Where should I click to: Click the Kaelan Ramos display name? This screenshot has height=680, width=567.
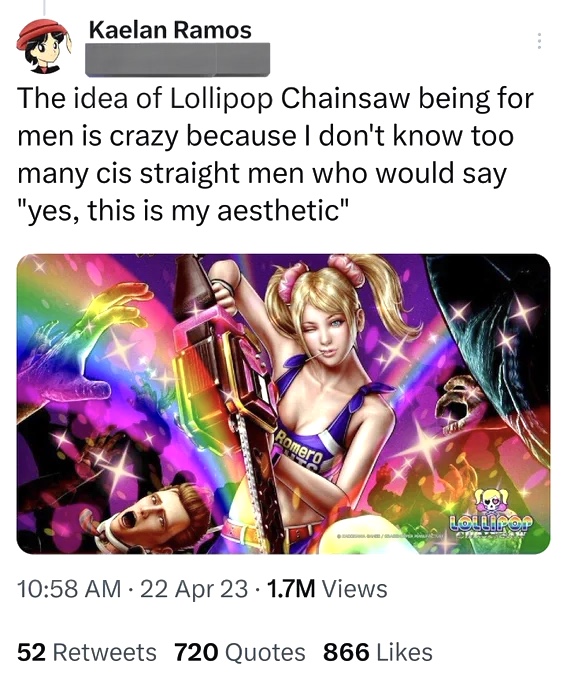[170, 30]
